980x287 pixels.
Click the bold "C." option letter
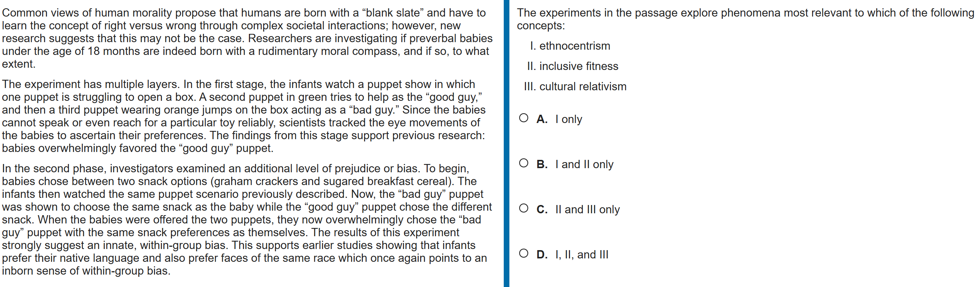click(x=542, y=210)
